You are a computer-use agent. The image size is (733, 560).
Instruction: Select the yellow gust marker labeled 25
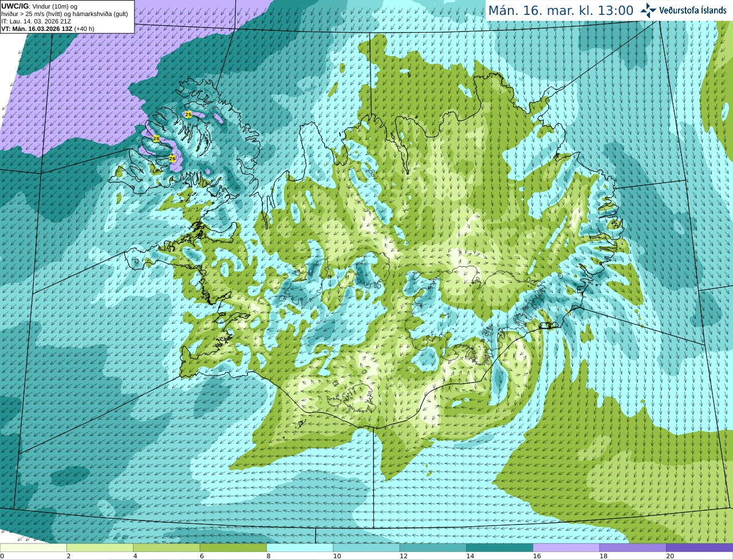tap(188, 115)
